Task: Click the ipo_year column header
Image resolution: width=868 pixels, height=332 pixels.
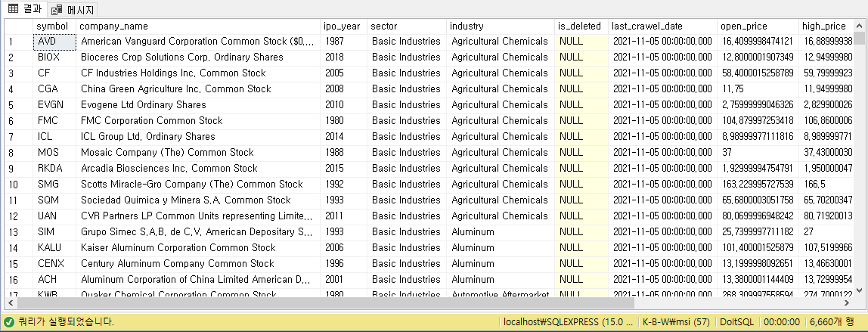Action: (x=344, y=26)
